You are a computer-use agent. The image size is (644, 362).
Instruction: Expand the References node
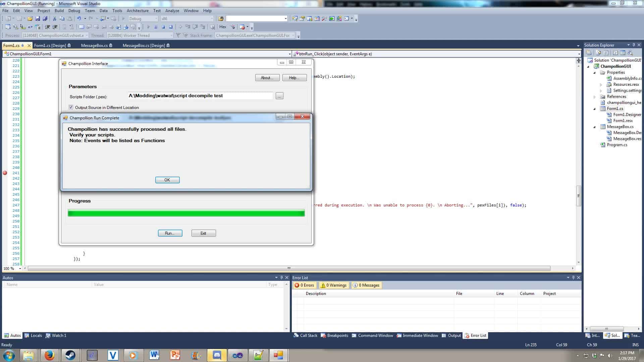pos(595,97)
